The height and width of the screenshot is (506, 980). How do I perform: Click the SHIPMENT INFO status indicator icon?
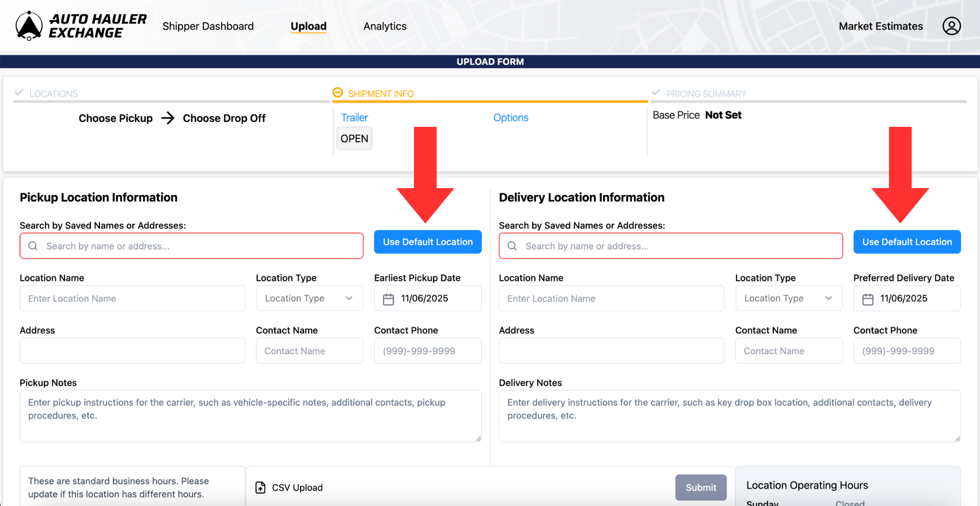point(338,93)
